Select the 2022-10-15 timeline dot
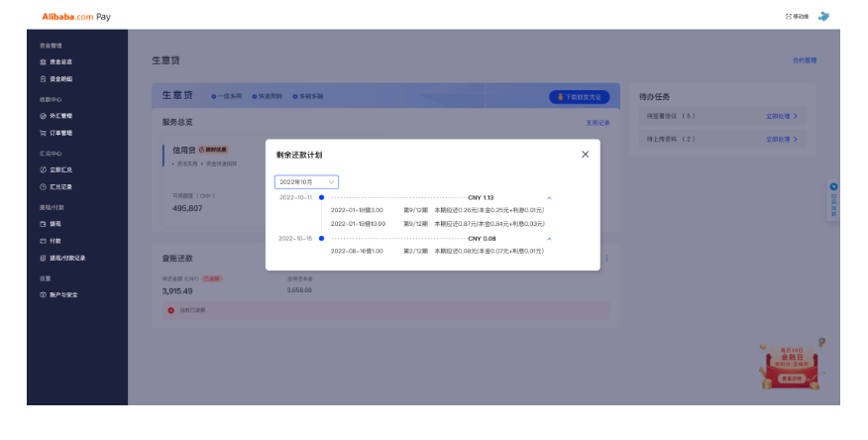The width and height of the screenshot is (868, 440). (x=322, y=239)
